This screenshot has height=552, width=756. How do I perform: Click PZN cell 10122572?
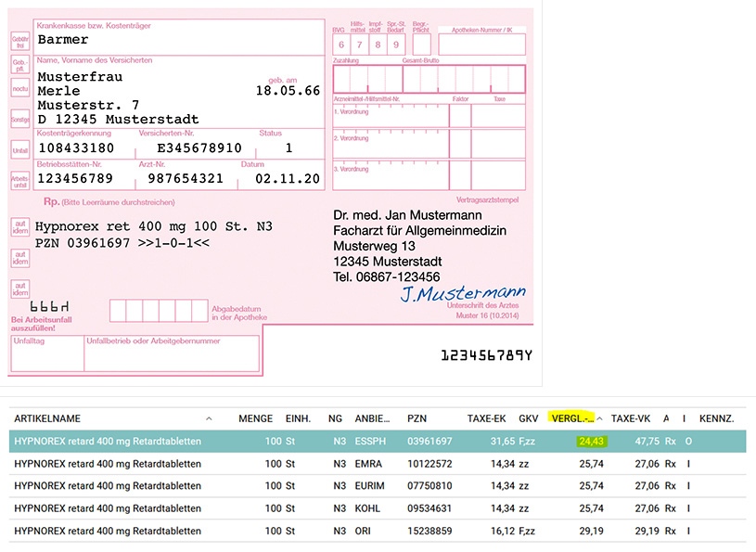point(429,464)
